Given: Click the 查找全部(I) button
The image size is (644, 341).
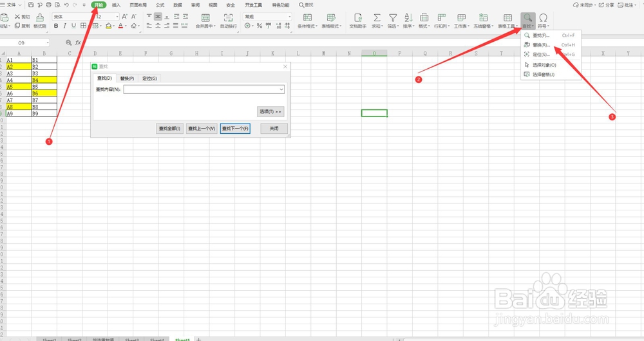Looking at the screenshot, I should pos(169,129).
